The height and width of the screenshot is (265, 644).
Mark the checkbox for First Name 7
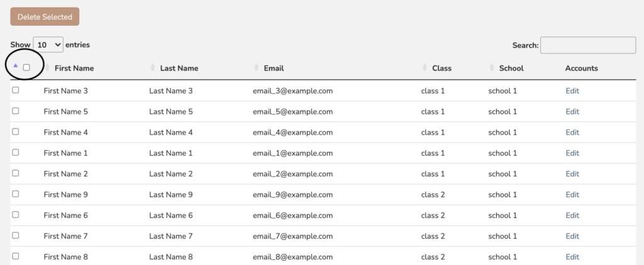(x=16, y=235)
